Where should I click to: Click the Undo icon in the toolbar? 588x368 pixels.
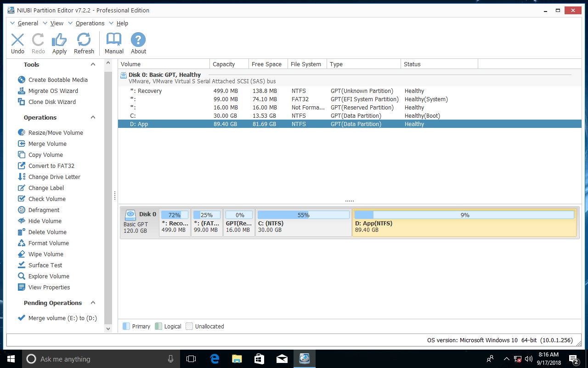coord(17,42)
